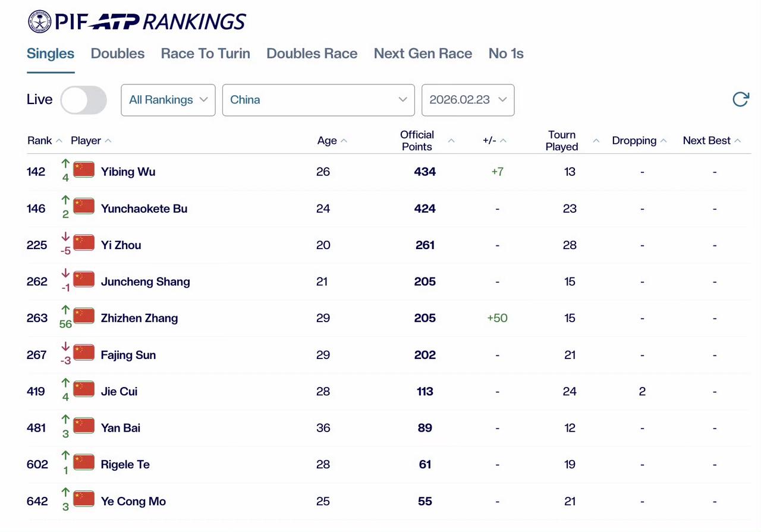Open Yunchaokete Bu player profile
761x532 pixels.
coord(144,209)
